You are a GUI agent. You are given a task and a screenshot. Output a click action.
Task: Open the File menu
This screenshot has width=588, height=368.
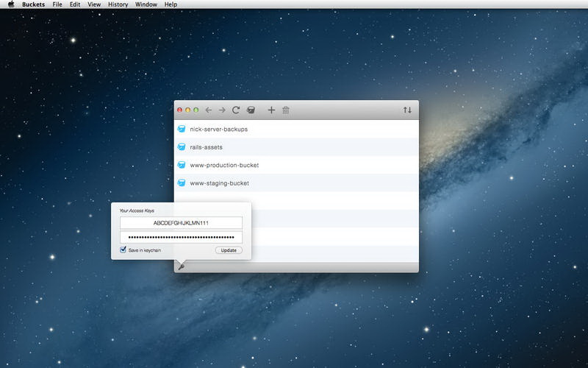[x=57, y=4]
